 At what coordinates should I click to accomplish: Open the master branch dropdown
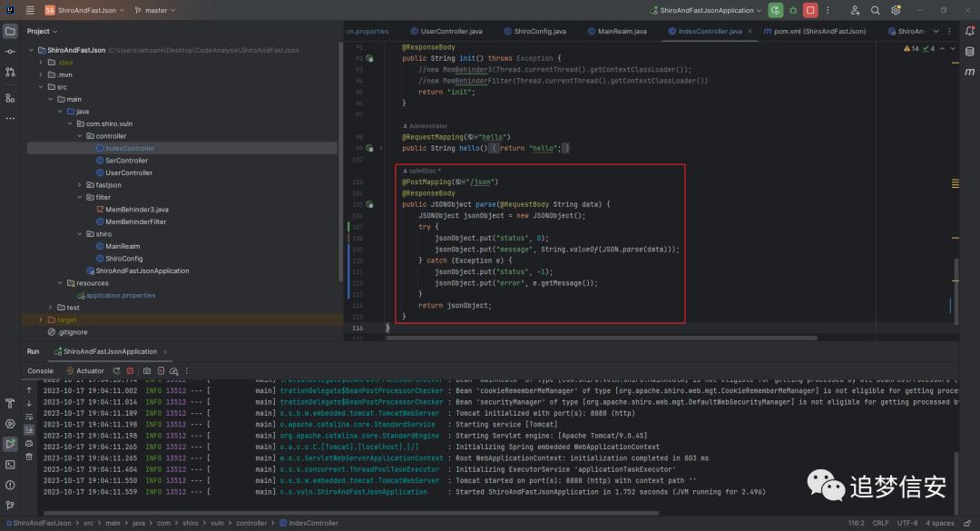[155, 10]
